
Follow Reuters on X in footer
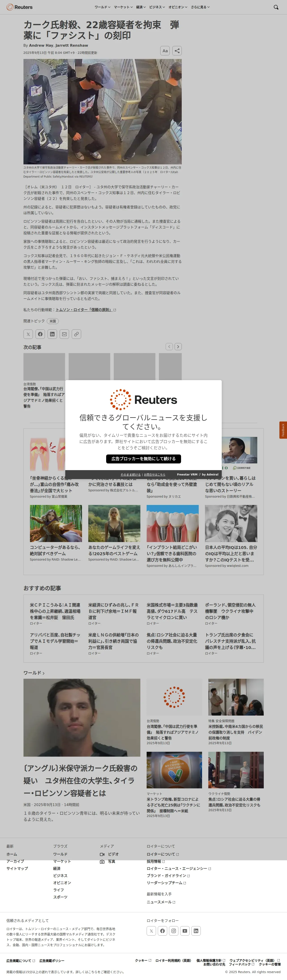pyautogui.click(x=152, y=931)
